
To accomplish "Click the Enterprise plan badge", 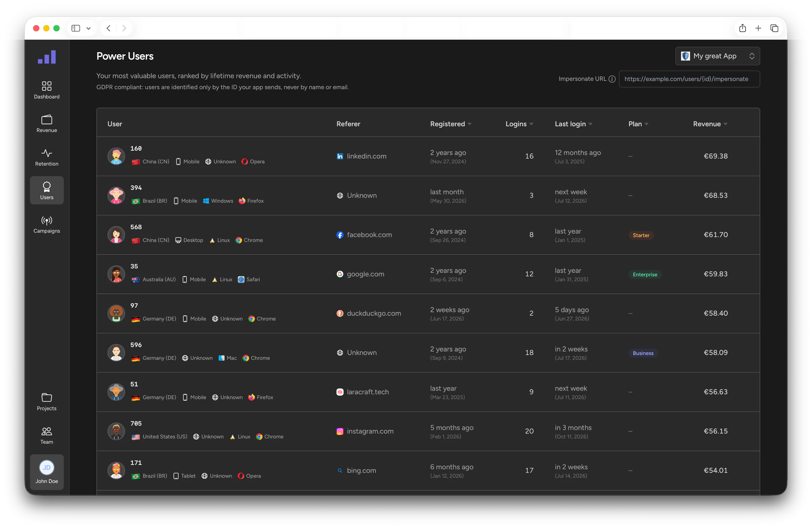I will coord(645,275).
